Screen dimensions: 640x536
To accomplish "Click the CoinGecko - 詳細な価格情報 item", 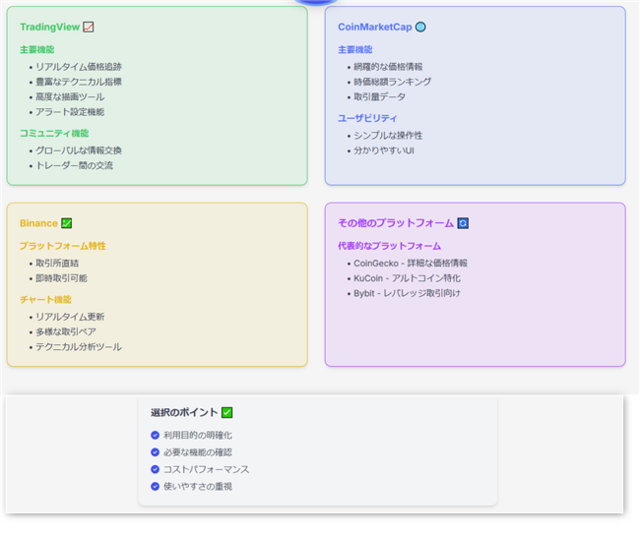I will pyautogui.click(x=411, y=263).
